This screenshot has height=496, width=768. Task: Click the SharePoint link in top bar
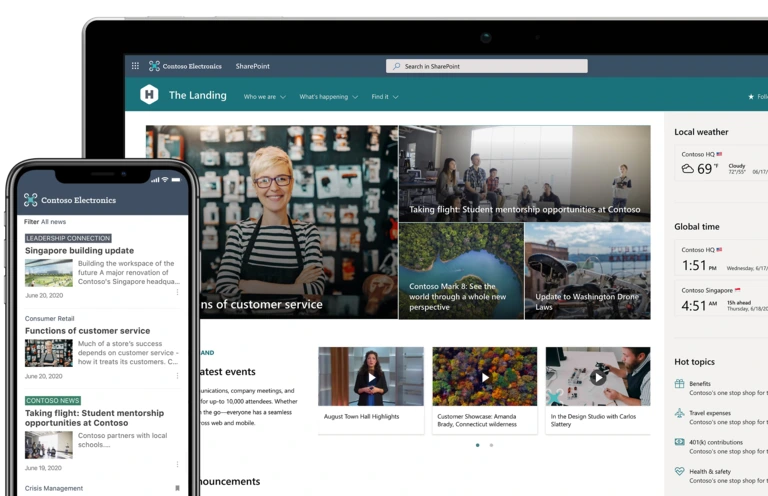pos(252,66)
